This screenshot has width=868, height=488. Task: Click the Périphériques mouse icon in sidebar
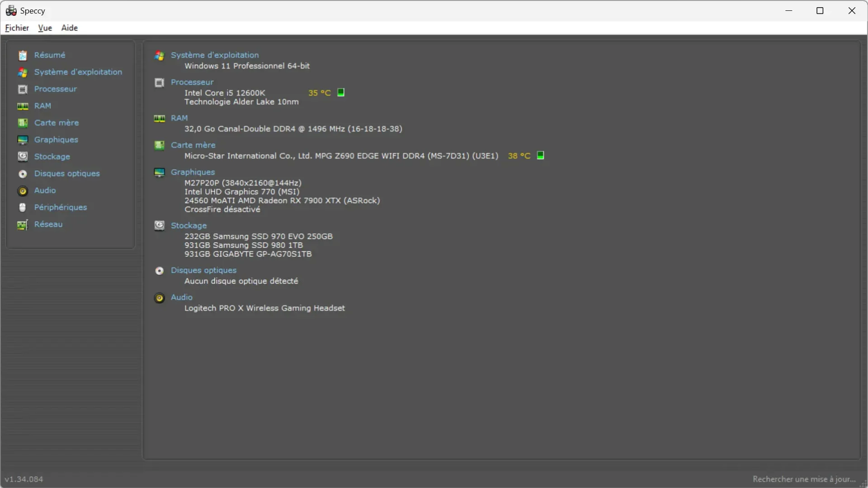click(x=23, y=207)
